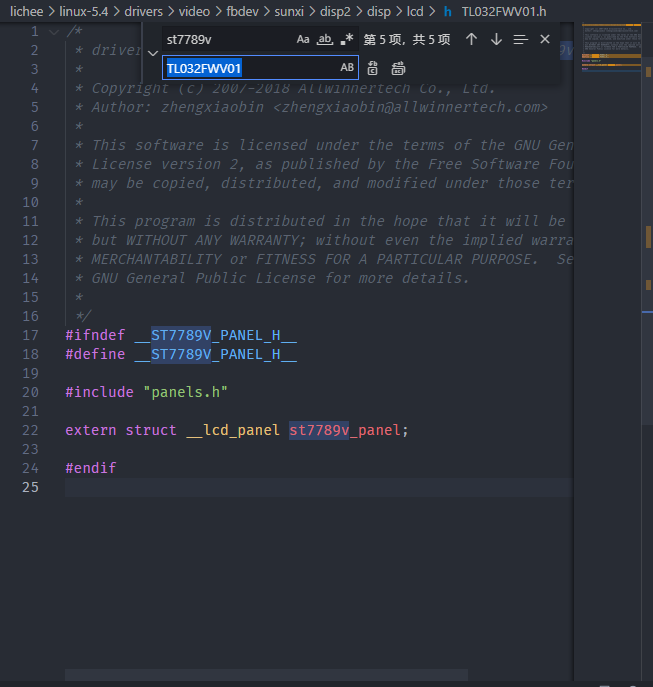Fold the comment block at line 1
Image resolution: width=653 pixels, height=687 pixels.
coord(53,31)
